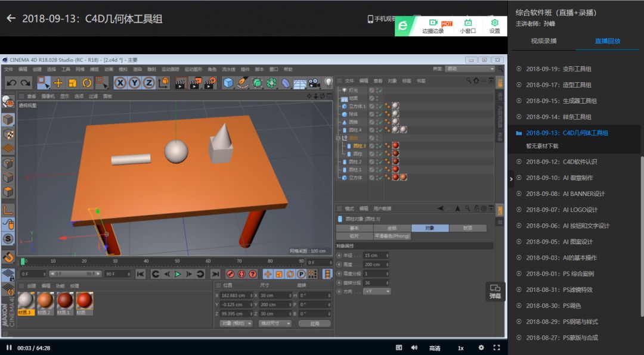Click the 边播边录 record-while-playing icon
The width and height of the screenshot is (644, 355).
(433, 26)
